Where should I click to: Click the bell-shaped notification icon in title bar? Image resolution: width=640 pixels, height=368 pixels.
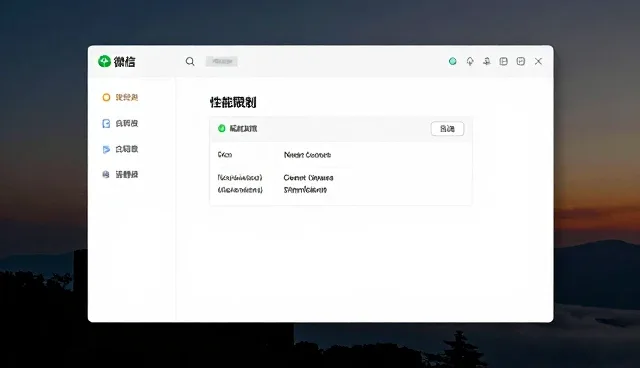coord(470,61)
